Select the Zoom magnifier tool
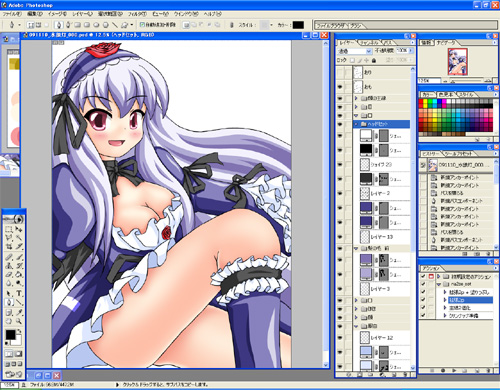500x390 pixels. coord(19,321)
